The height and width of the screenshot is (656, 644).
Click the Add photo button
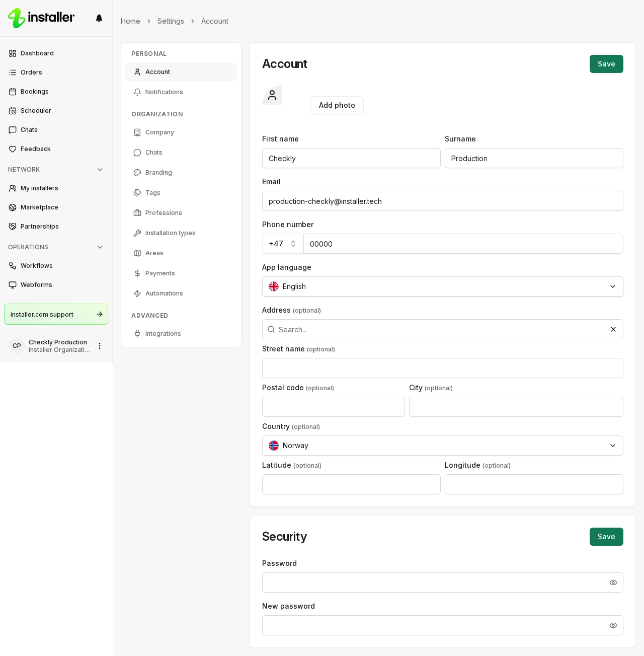click(x=337, y=105)
